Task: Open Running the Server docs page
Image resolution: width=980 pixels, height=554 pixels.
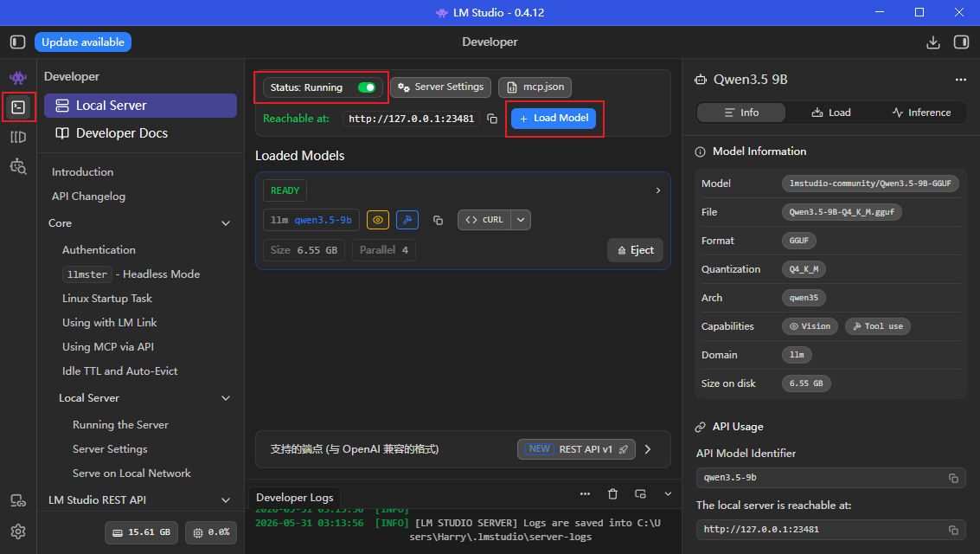Action: 120,425
